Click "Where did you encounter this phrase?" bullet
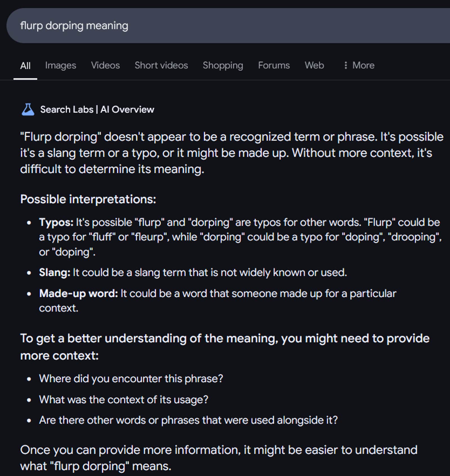 (x=131, y=378)
